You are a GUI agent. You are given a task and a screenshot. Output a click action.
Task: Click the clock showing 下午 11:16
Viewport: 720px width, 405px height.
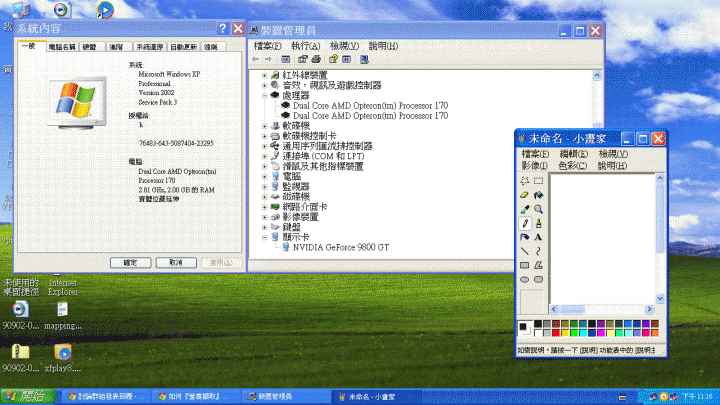tap(697, 396)
